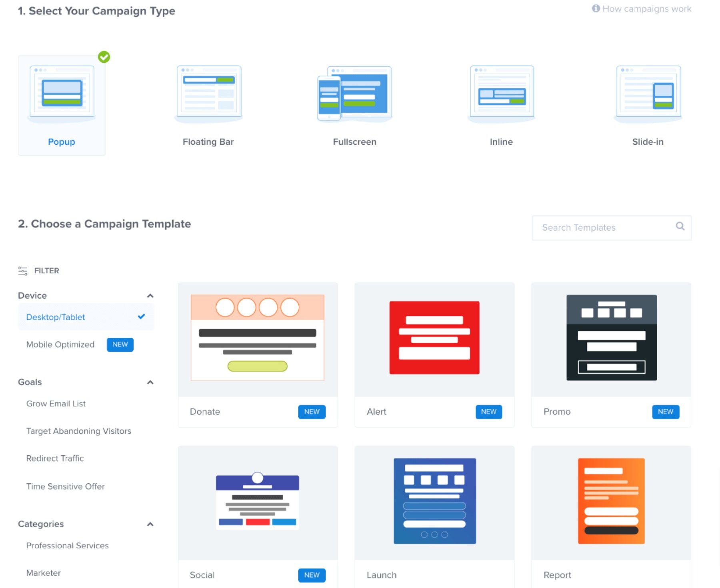
Task: Click the Categories section heading
Action: 41,524
